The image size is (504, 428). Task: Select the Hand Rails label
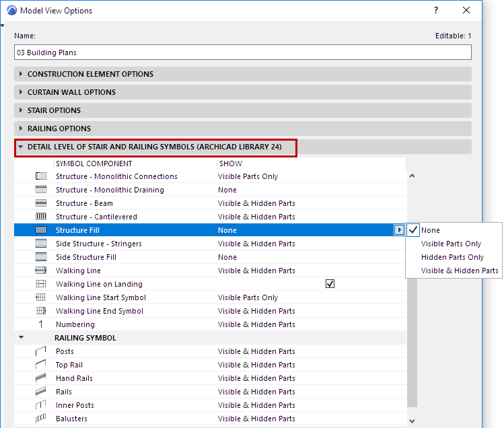[x=74, y=378]
